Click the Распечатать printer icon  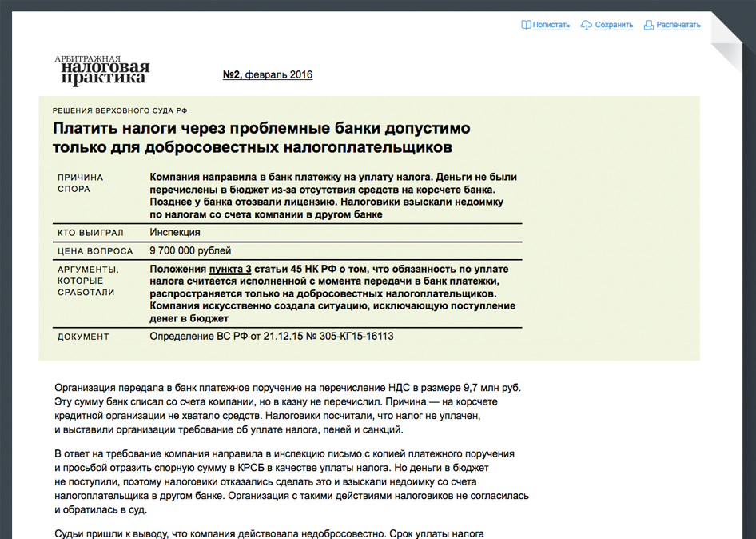649,25
